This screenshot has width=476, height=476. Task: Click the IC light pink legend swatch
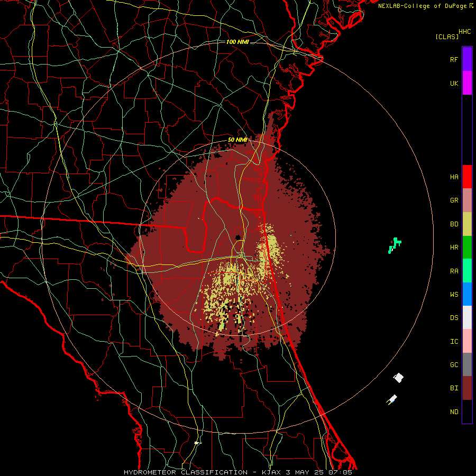pos(467,341)
